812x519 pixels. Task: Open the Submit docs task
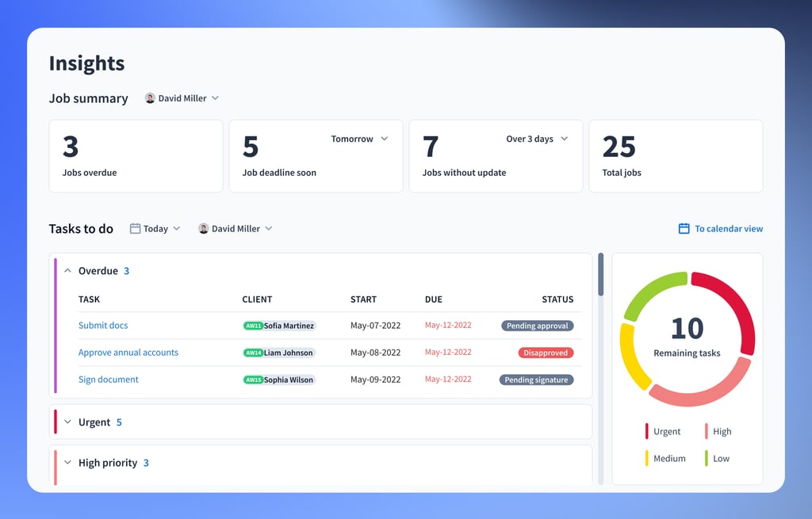[x=103, y=326]
